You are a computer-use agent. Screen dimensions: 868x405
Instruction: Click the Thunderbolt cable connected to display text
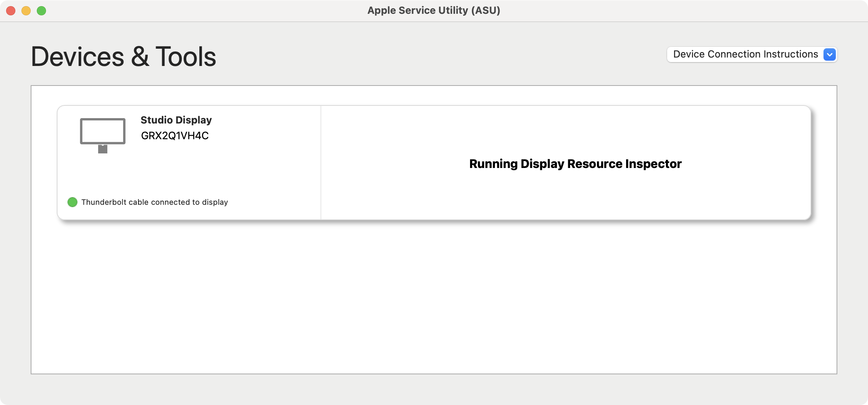pyautogui.click(x=155, y=202)
